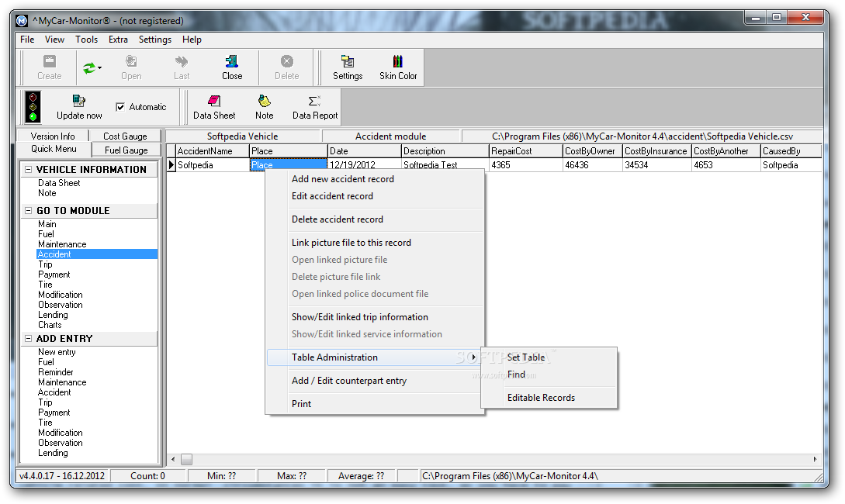Click the Open toolbar icon

[131, 68]
